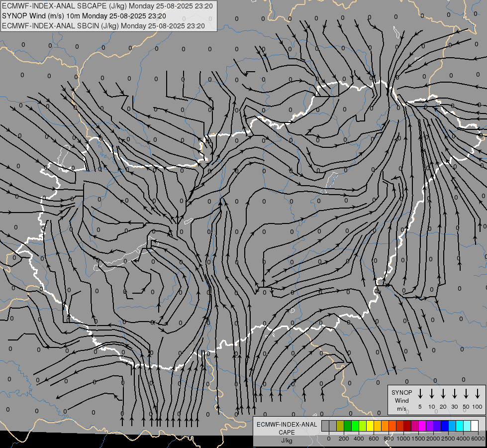Click the 'J/kg' unit in CAPE legend
487x448 pixels.
tap(287, 441)
